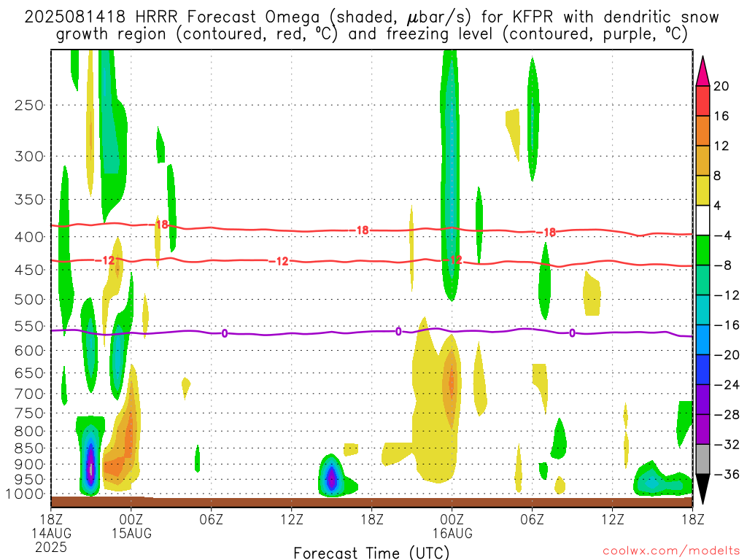Click the middle red -12 contour label near 12Z

coord(279,262)
